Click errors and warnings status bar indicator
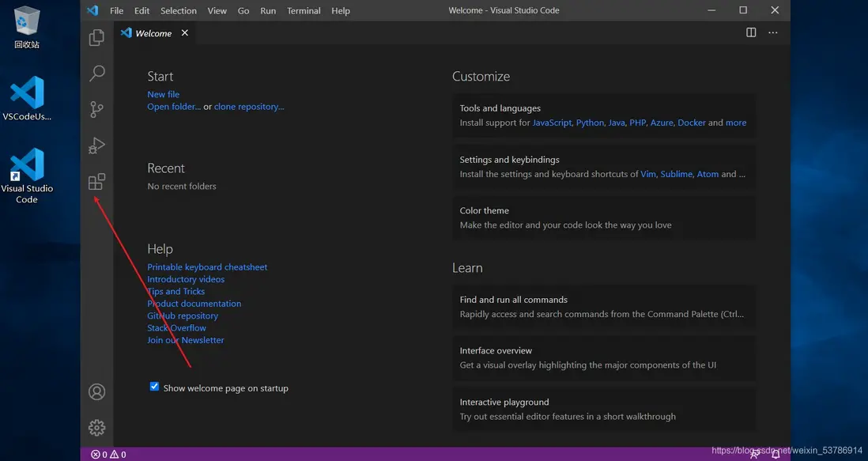This screenshot has width=868, height=461. point(108,455)
